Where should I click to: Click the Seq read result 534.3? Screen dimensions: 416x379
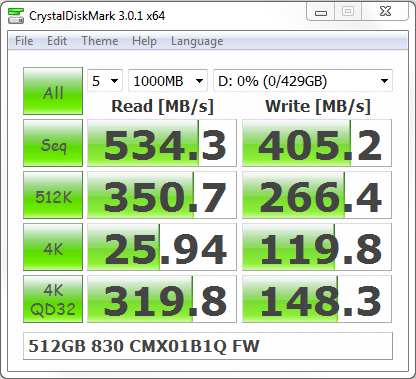pos(162,143)
